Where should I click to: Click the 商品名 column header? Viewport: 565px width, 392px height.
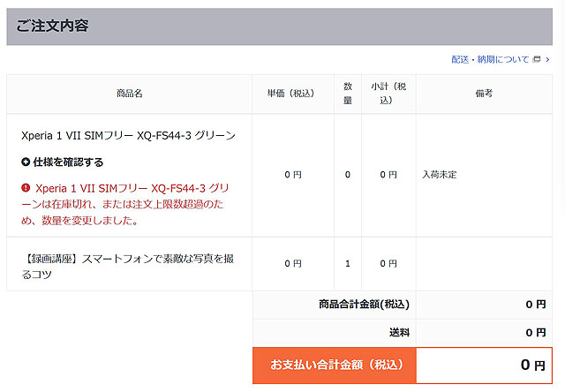pos(129,94)
